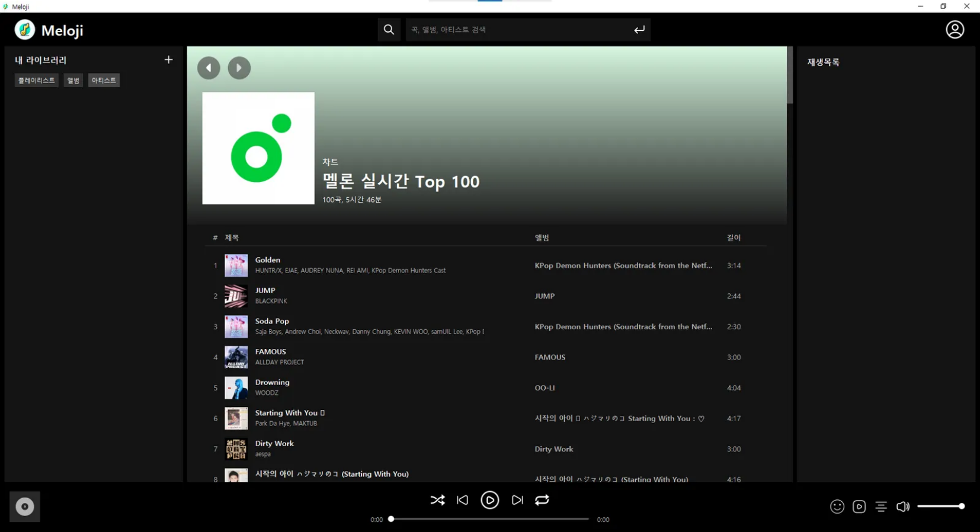Click Golden album art thumbnail
980x532 pixels.
(x=236, y=265)
